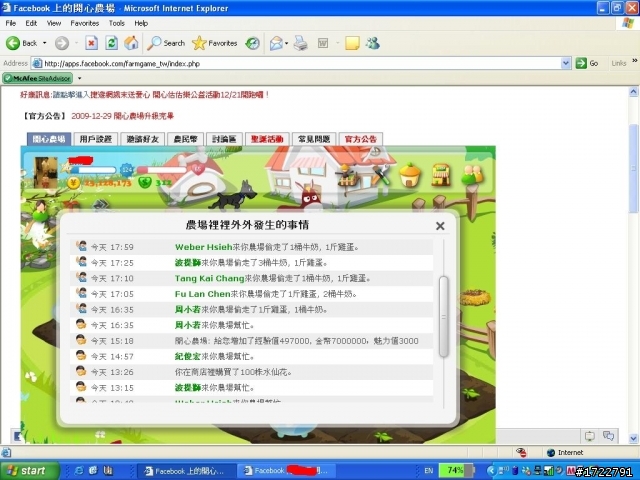Expand the Links toolbar chevron

[x=635, y=61]
